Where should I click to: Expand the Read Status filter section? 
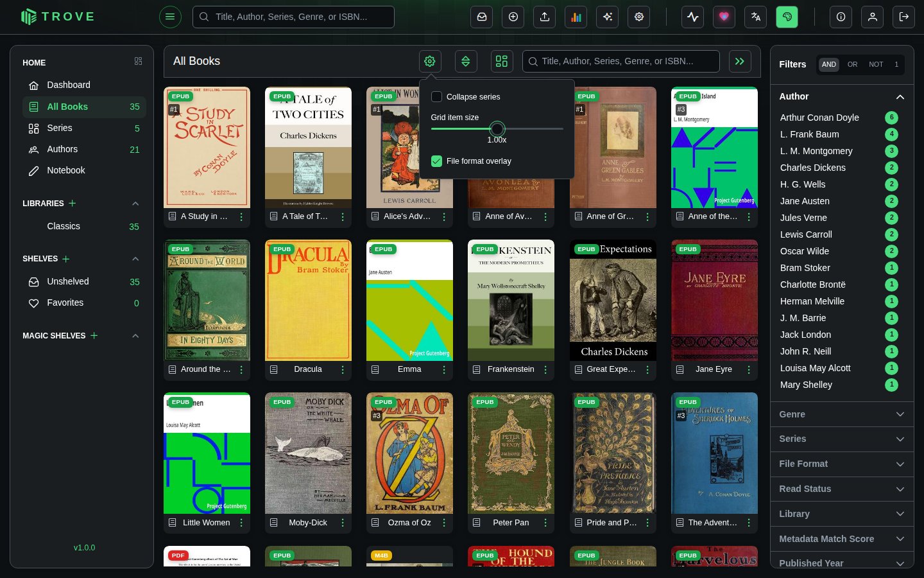[x=842, y=489]
